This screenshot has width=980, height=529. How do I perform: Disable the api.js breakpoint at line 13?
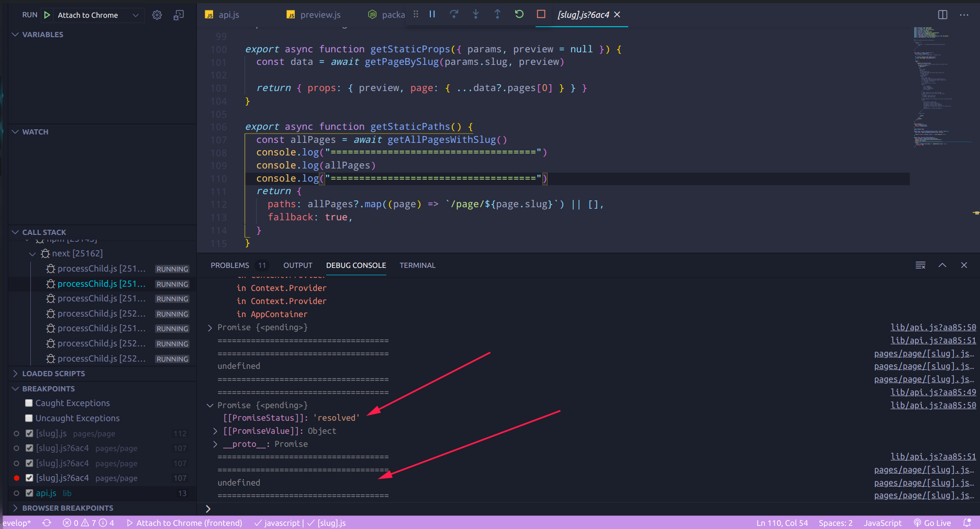point(29,493)
